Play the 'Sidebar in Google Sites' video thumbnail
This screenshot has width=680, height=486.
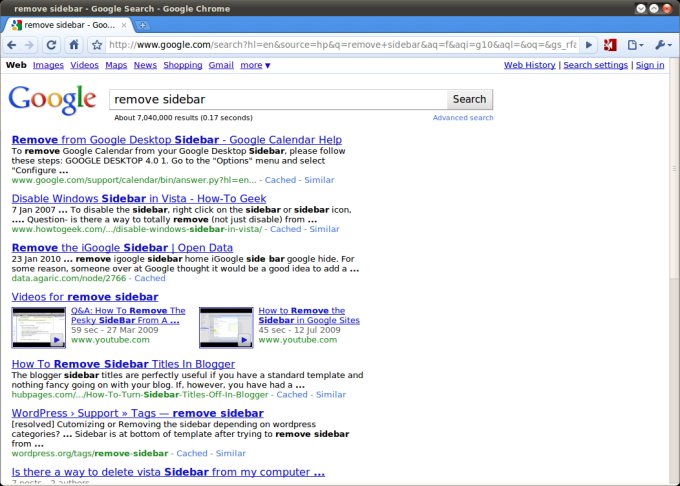pos(226,327)
